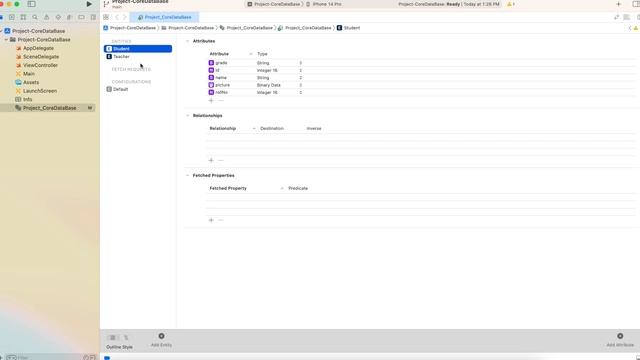Collapse the Attributes section
The width and height of the screenshot is (640, 360).
click(x=188, y=41)
